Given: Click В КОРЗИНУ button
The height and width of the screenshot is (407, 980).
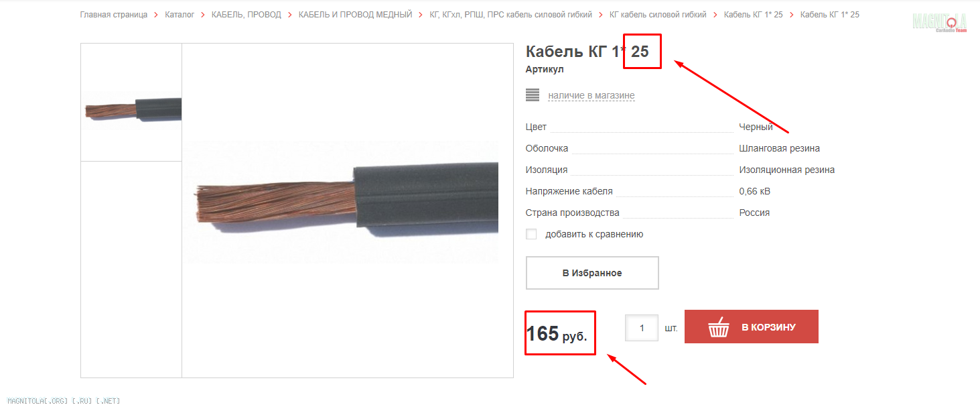Looking at the screenshot, I should click(x=752, y=327).
